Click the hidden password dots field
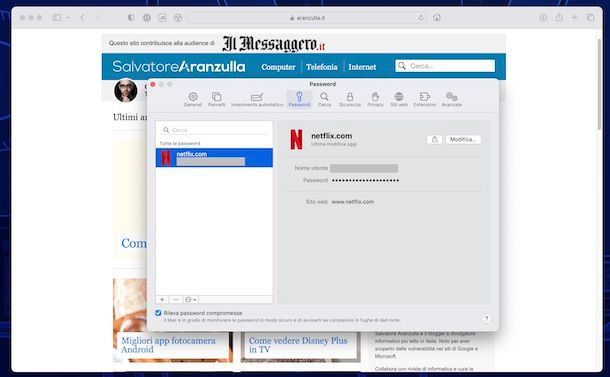This screenshot has height=377, width=610. (365, 180)
